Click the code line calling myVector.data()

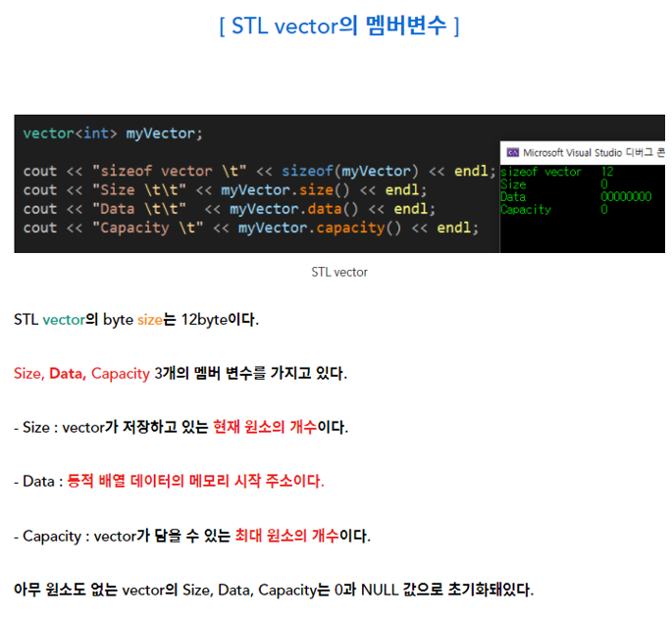click(x=230, y=209)
